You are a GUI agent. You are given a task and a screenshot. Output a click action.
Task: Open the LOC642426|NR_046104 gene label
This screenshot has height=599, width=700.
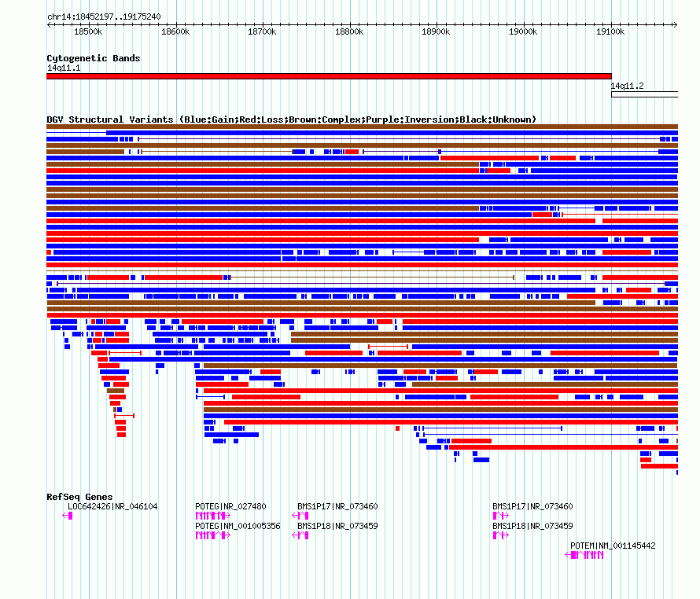(x=112, y=506)
